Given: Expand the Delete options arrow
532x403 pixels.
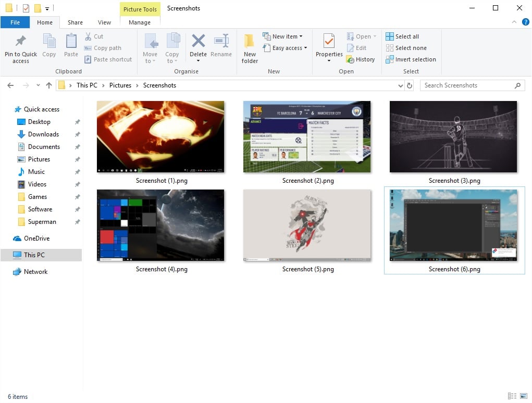Looking at the screenshot, I should [x=198, y=61].
